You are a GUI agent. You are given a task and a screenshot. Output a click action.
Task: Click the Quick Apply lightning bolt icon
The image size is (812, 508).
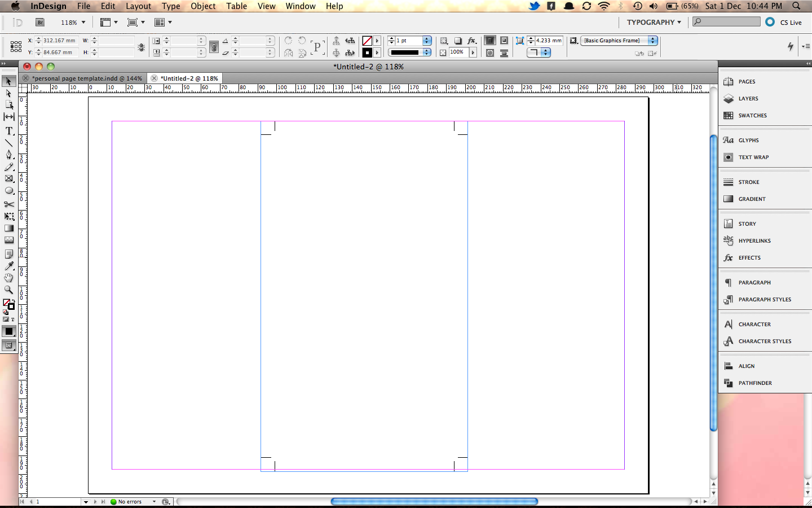click(791, 46)
